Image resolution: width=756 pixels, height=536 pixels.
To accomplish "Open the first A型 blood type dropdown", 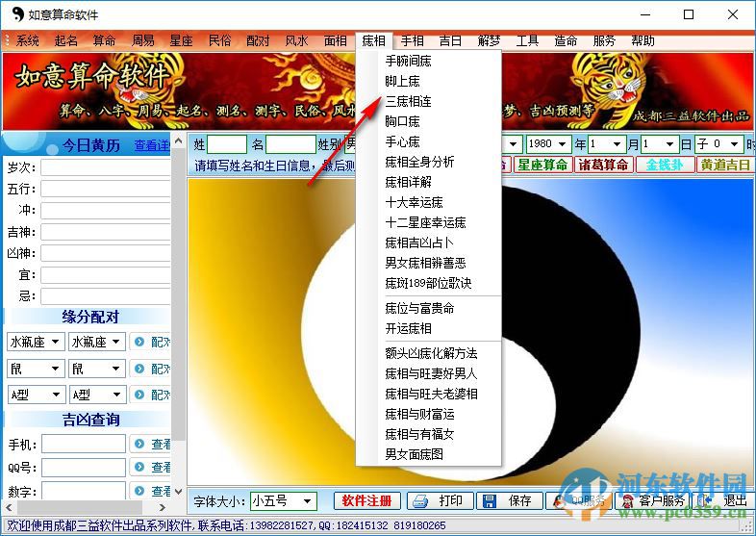I will pos(36,395).
